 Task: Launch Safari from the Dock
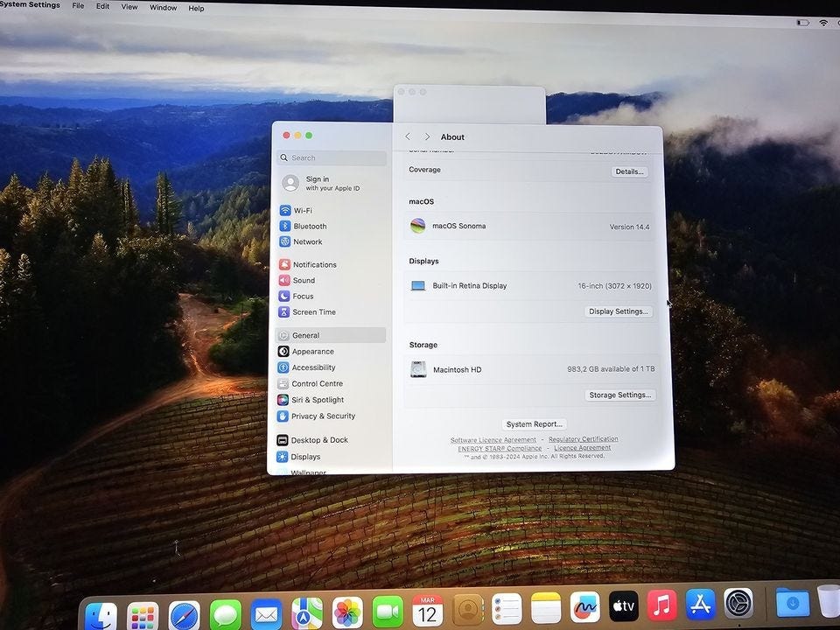pyautogui.click(x=184, y=615)
